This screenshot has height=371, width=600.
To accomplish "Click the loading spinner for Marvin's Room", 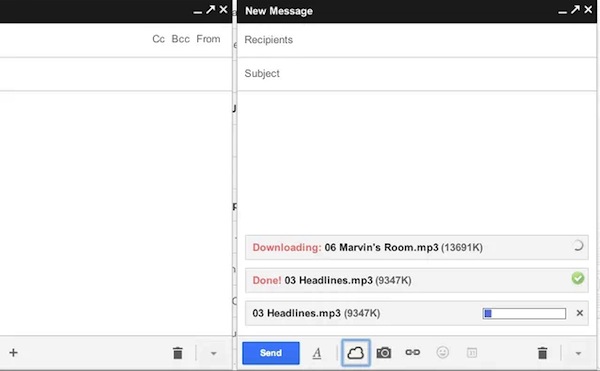I will 578,246.
